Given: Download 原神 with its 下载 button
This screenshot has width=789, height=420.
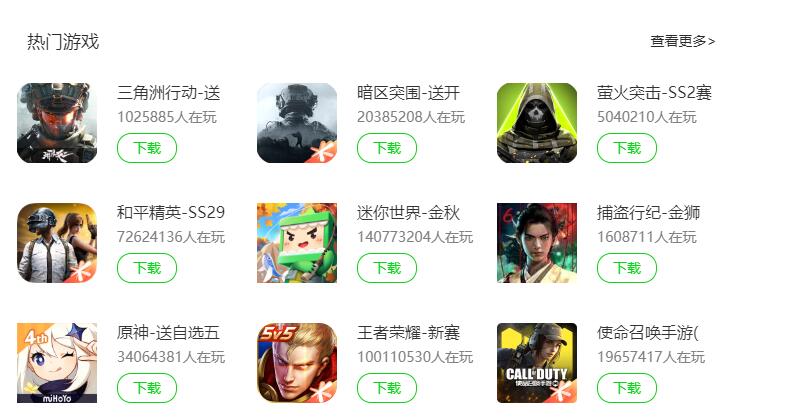Looking at the screenshot, I should point(147,388).
